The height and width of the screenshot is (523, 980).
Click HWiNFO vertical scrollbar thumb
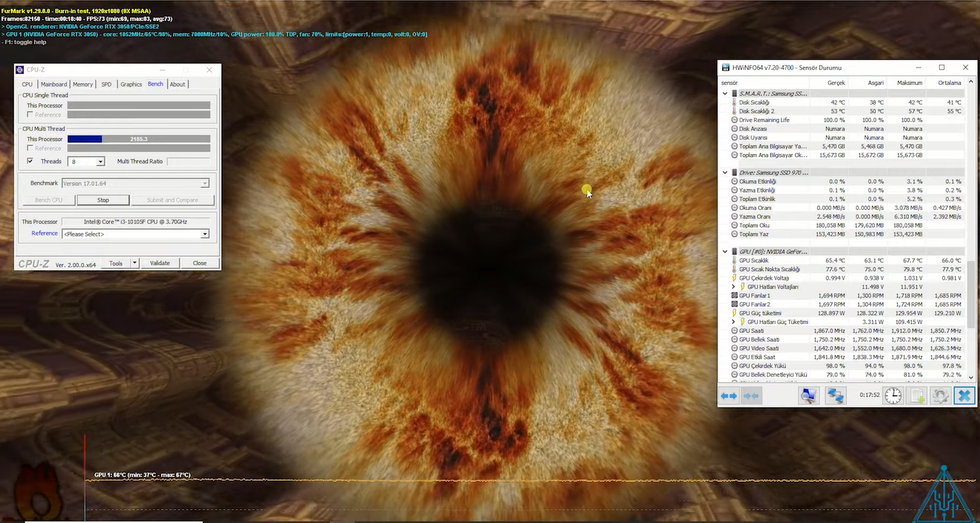click(971, 294)
